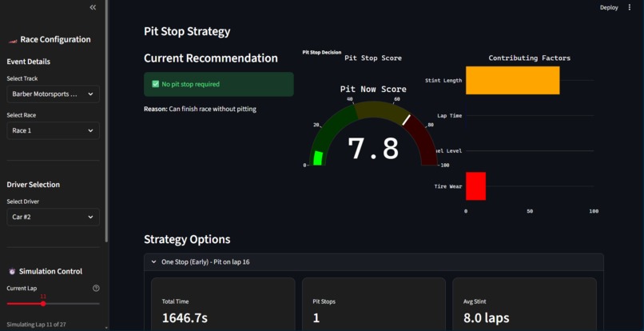Viewport: 644px width, 331px height.
Task: Click the Pit Now Score gauge value 7.8
Action: [x=373, y=149]
